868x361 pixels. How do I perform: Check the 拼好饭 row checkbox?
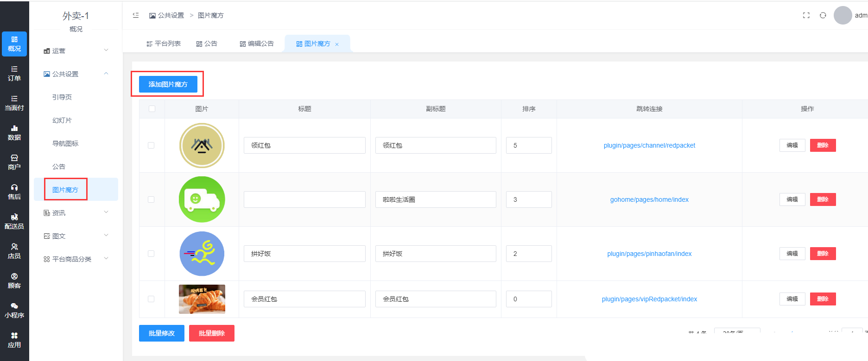click(151, 254)
